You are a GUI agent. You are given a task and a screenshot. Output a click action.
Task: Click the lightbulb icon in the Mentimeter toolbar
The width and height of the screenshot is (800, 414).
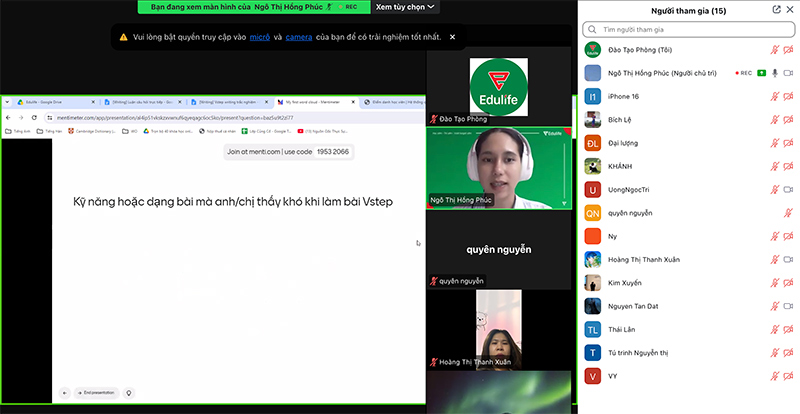click(129, 393)
